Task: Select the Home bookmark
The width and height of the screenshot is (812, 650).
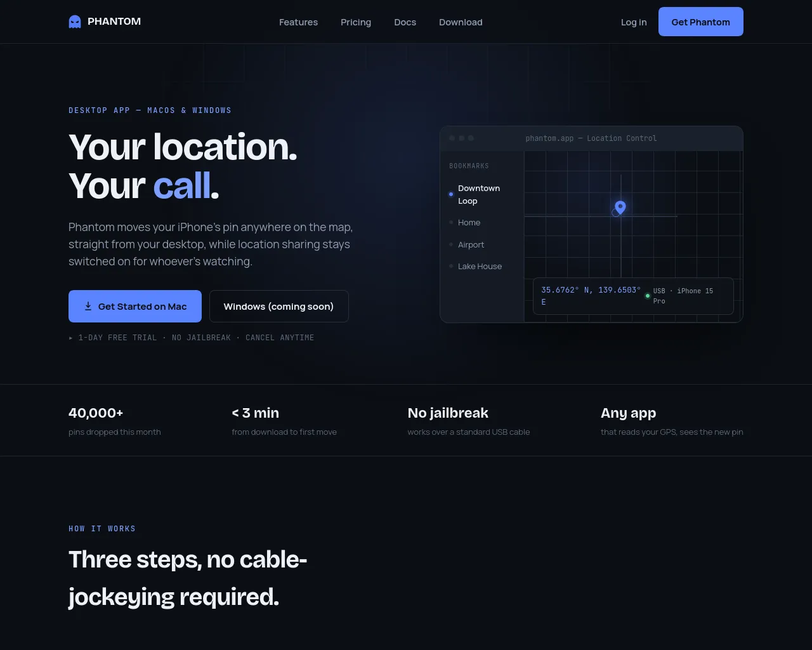Action: (x=469, y=223)
